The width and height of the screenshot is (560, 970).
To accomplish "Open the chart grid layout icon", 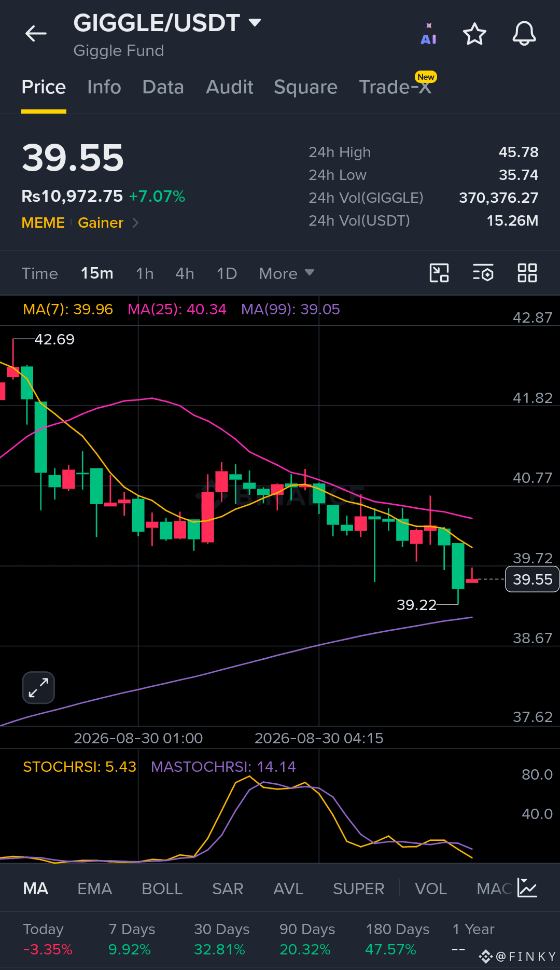I will coord(527,273).
